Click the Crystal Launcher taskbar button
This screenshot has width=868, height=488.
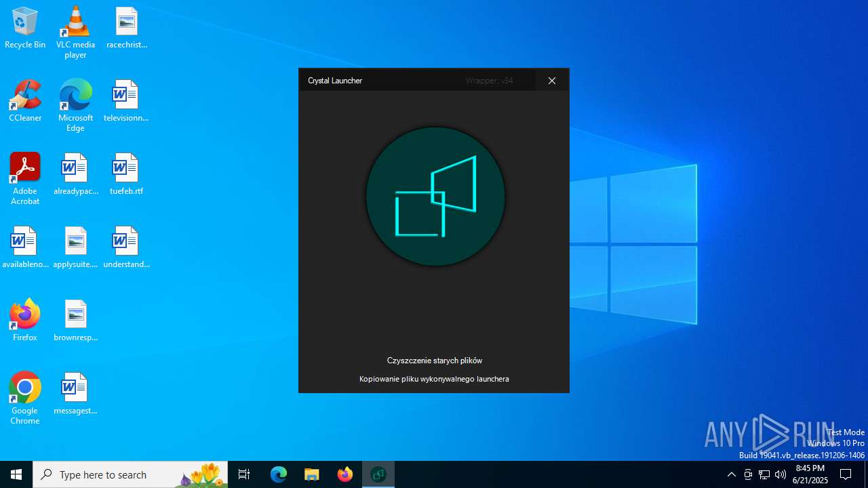(378, 474)
